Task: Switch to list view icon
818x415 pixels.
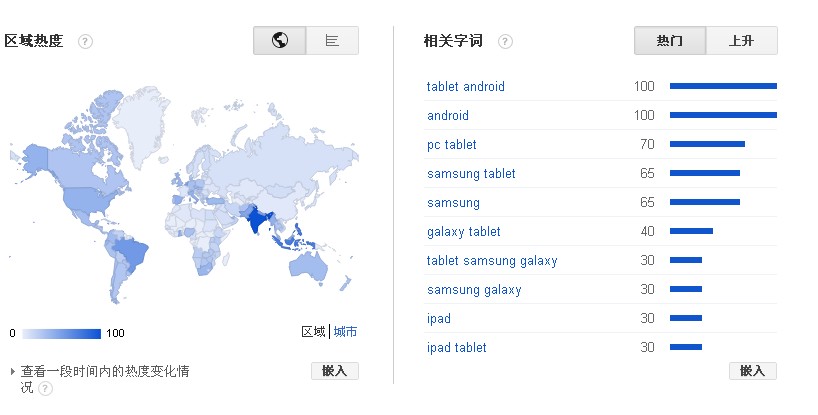Action: pos(332,41)
